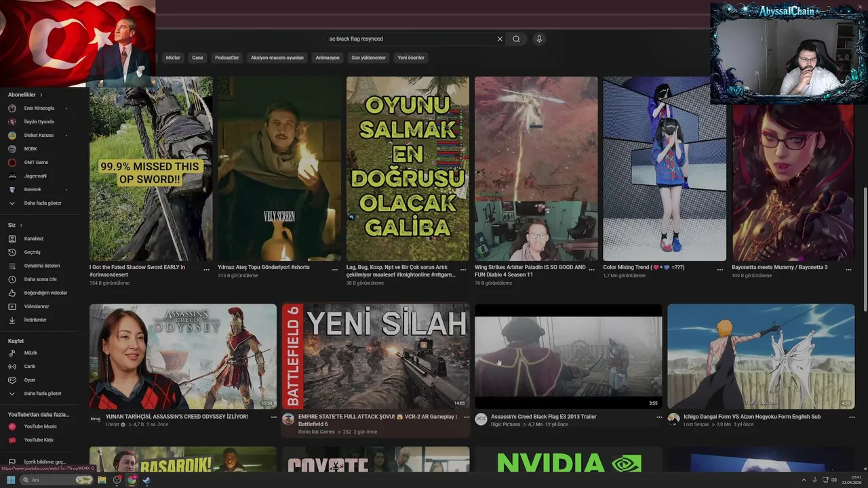The height and width of the screenshot is (488, 868).
Task: Open JagermaN subscription channel
Action: (x=35, y=176)
